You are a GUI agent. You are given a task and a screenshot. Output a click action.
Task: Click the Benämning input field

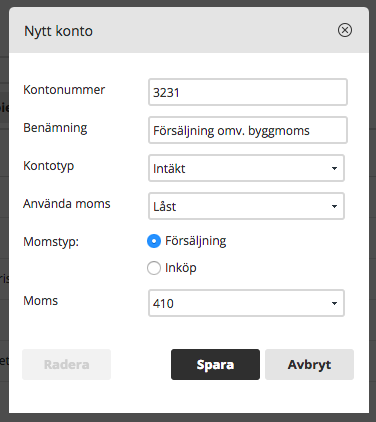tap(248, 130)
